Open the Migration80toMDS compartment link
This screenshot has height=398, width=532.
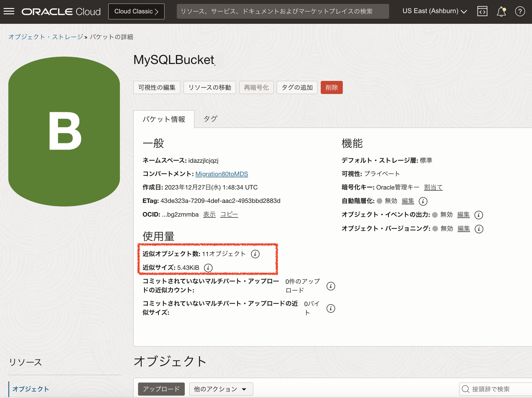tap(221, 174)
